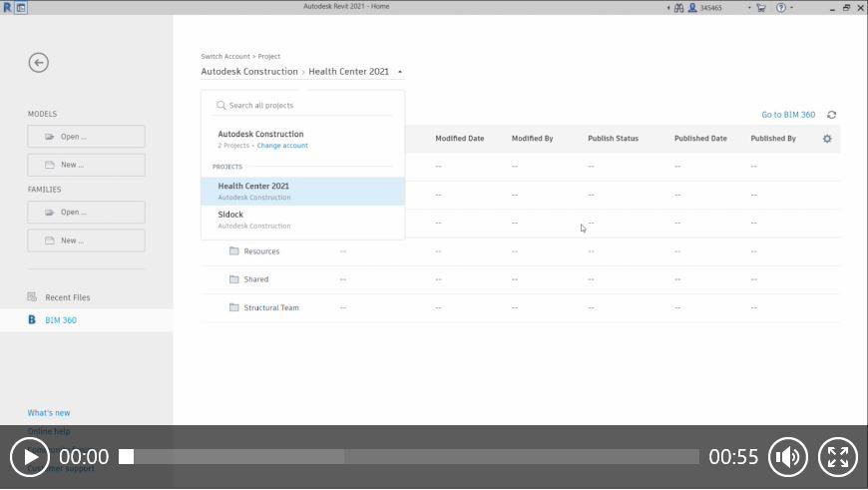Image resolution: width=868 pixels, height=490 pixels.
Task: Click Models New button
Action: [87, 165]
